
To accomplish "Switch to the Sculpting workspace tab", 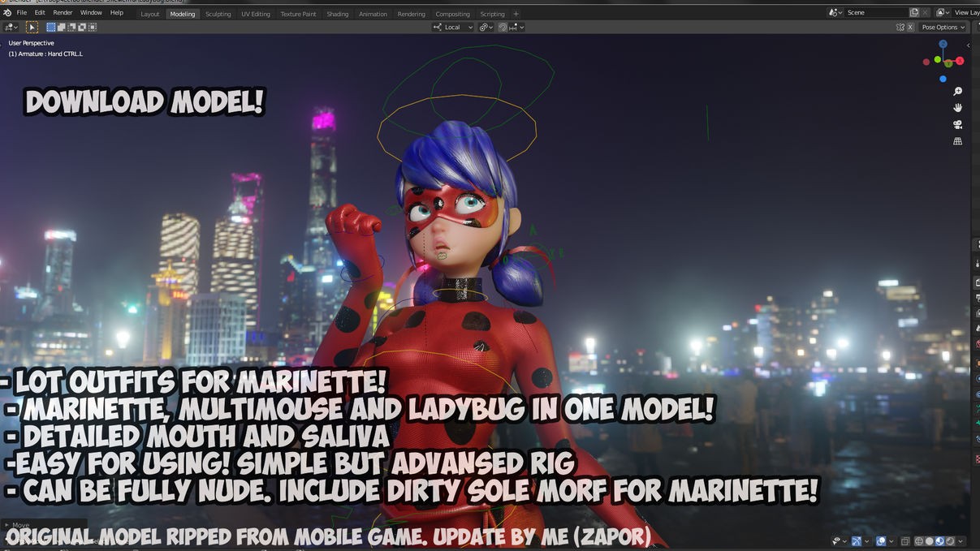I will pos(218,14).
